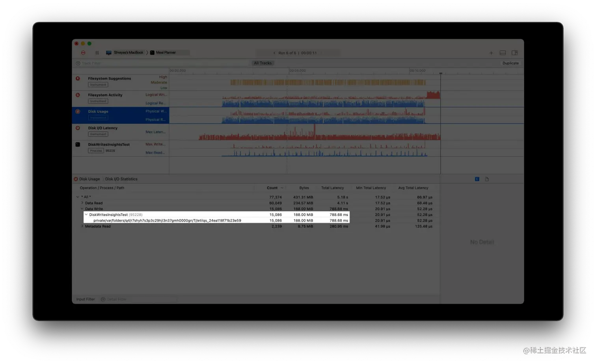Viewport: 596px width, 364px height.
Task: Click the Duplicate button
Action: pyautogui.click(x=510, y=63)
